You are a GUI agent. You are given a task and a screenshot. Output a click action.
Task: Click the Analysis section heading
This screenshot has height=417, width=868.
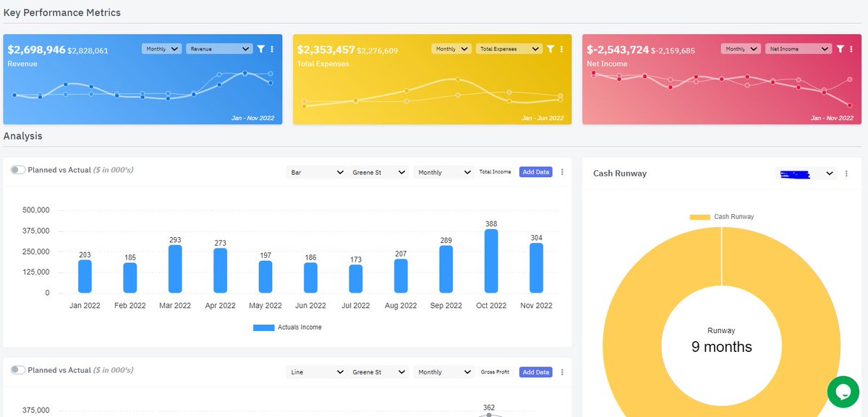(x=23, y=136)
